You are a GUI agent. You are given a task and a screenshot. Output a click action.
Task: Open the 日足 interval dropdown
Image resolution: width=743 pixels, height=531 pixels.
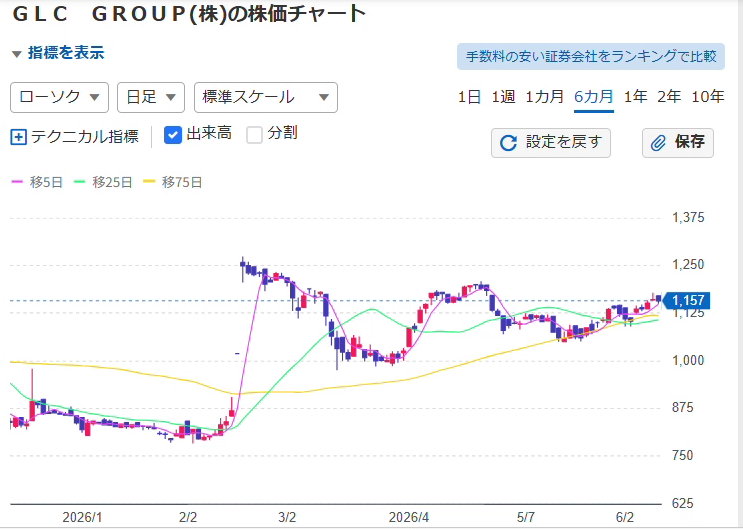pos(151,98)
